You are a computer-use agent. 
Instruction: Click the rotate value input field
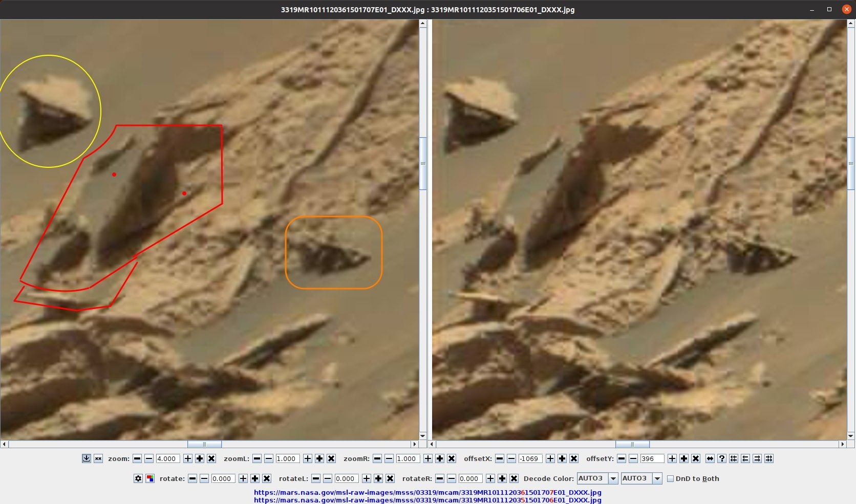tap(223, 478)
